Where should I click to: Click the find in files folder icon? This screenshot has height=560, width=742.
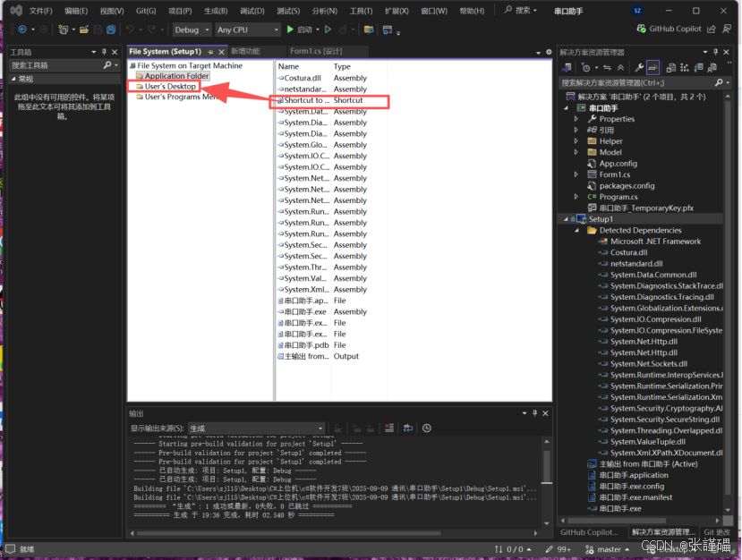369,30
